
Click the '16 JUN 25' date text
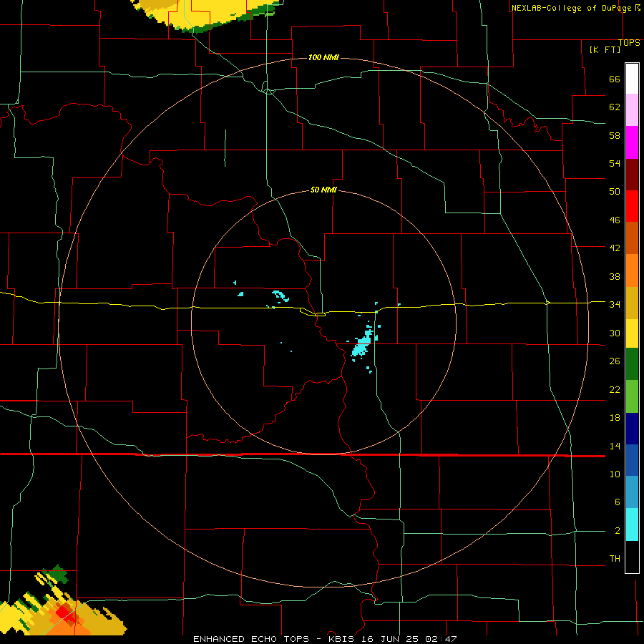coord(392,639)
